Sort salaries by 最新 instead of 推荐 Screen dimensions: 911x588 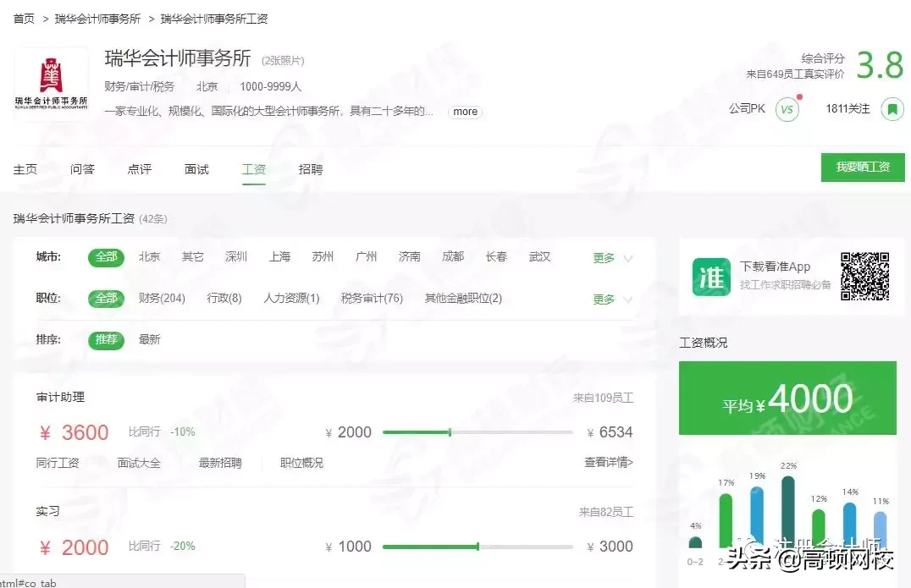151,339
